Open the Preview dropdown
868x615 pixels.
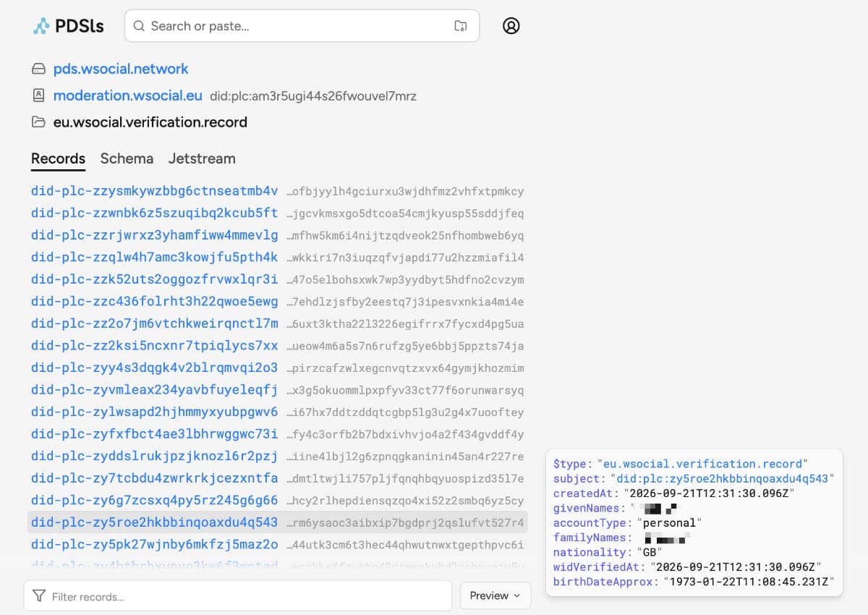tap(495, 595)
